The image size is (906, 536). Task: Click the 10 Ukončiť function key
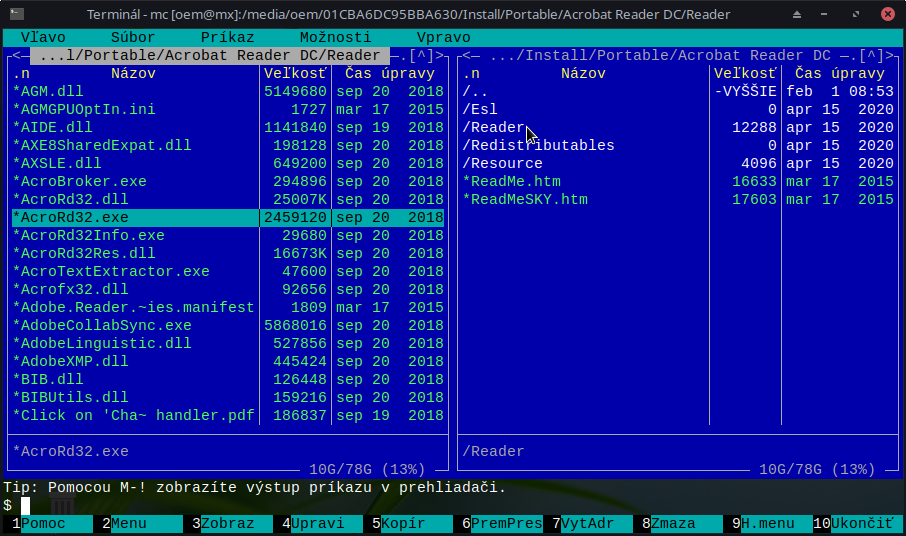point(858,524)
